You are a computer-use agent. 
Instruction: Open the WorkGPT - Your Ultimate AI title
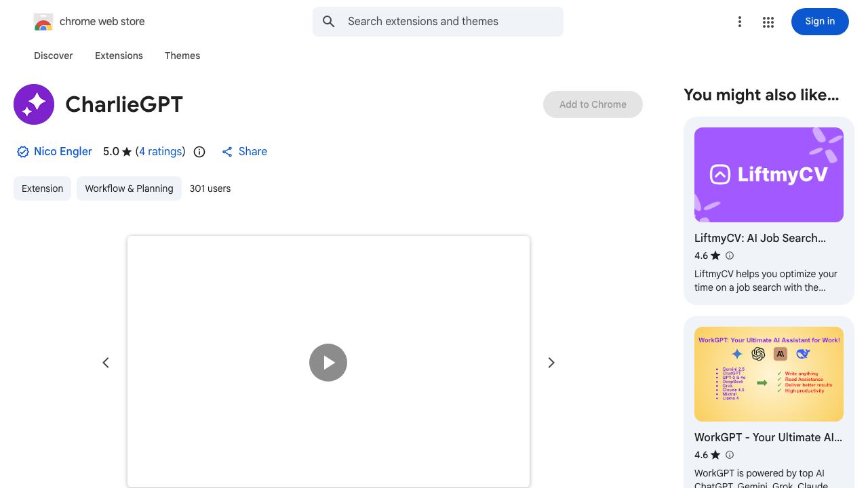tap(768, 437)
